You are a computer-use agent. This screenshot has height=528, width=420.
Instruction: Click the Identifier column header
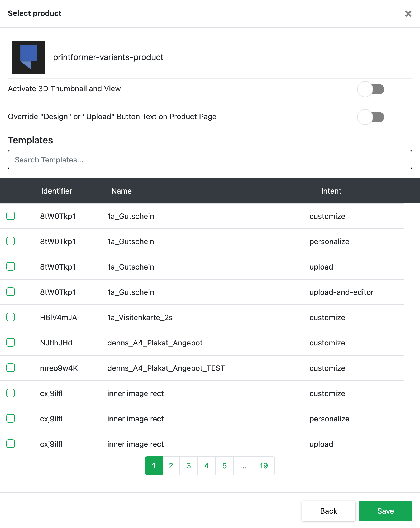pyautogui.click(x=57, y=191)
